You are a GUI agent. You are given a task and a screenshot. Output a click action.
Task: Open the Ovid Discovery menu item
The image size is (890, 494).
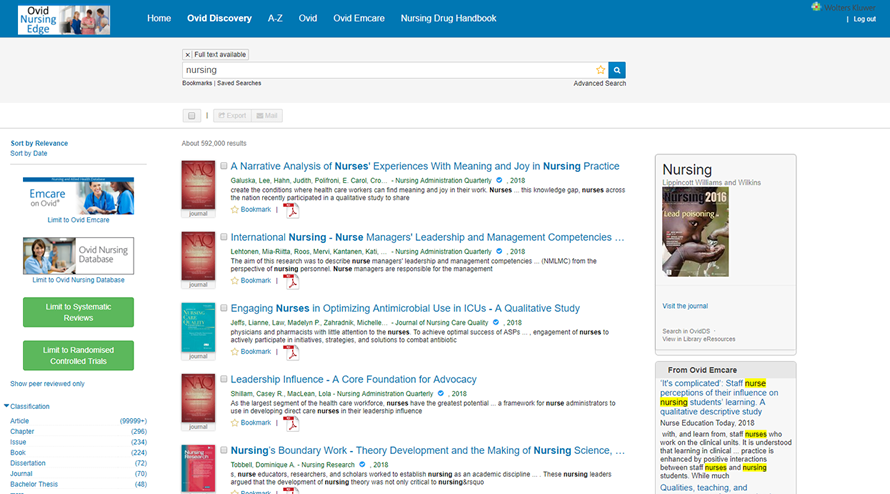[x=219, y=18]
